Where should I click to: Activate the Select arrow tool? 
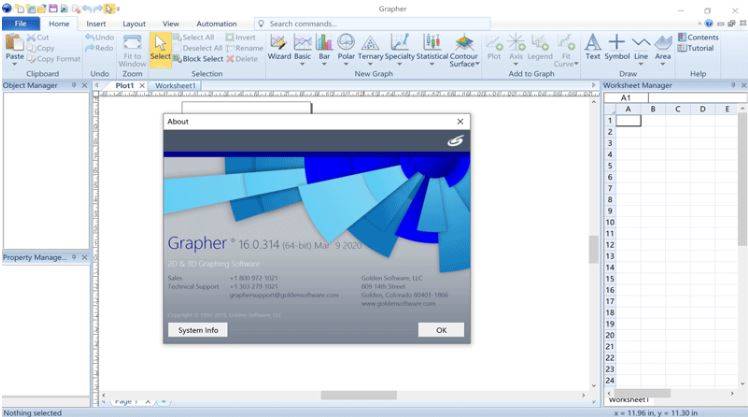(160, 49)
